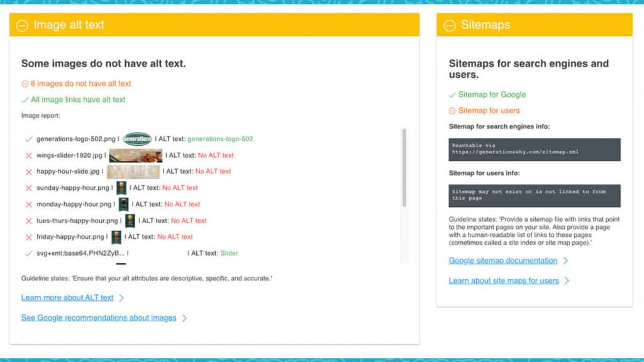Open 'Learn more about ALT text' link
Screen dimensions: 644x362
pyautogui.click(x=67, y=298)
